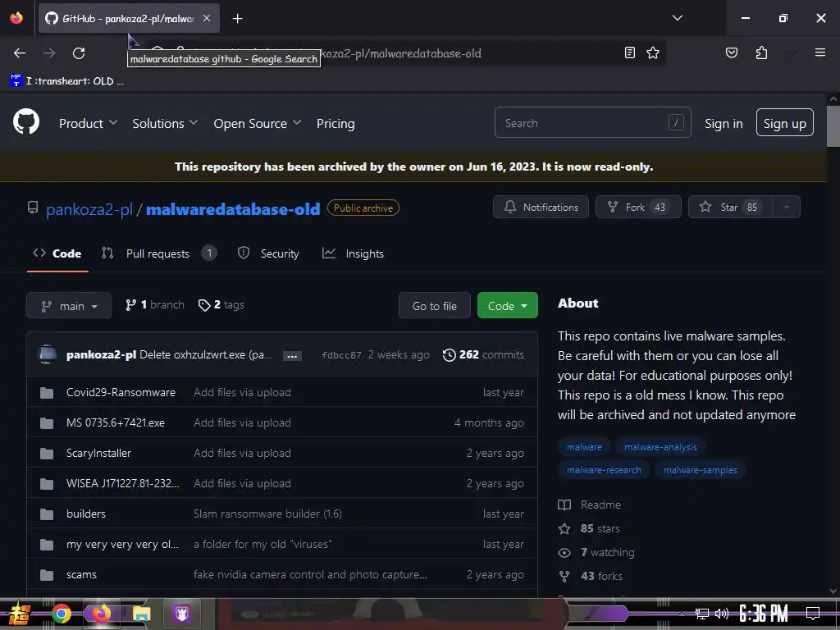840x630 pixels.
Task: Open the Pricing page
Action: point(336,123)
